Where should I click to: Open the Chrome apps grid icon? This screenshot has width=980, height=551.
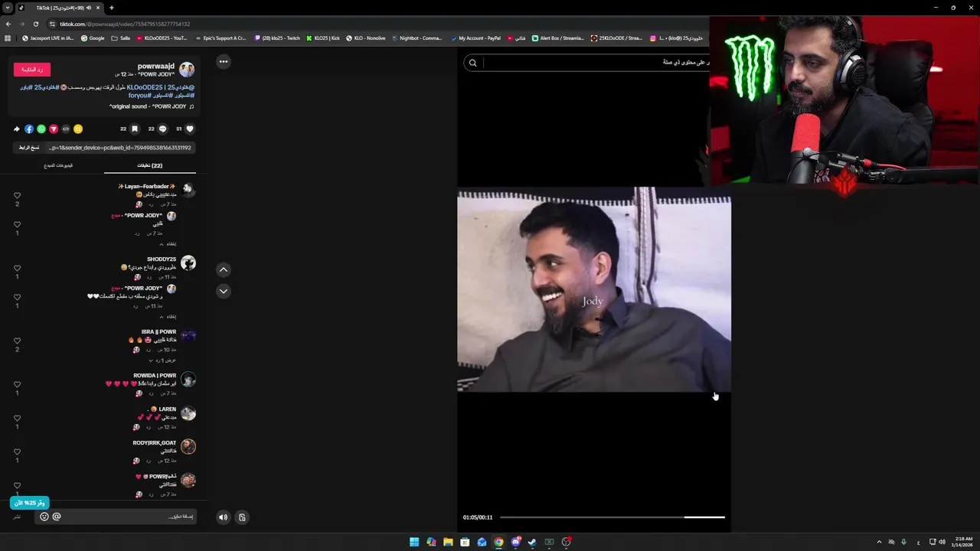click(x=8, y=37)
